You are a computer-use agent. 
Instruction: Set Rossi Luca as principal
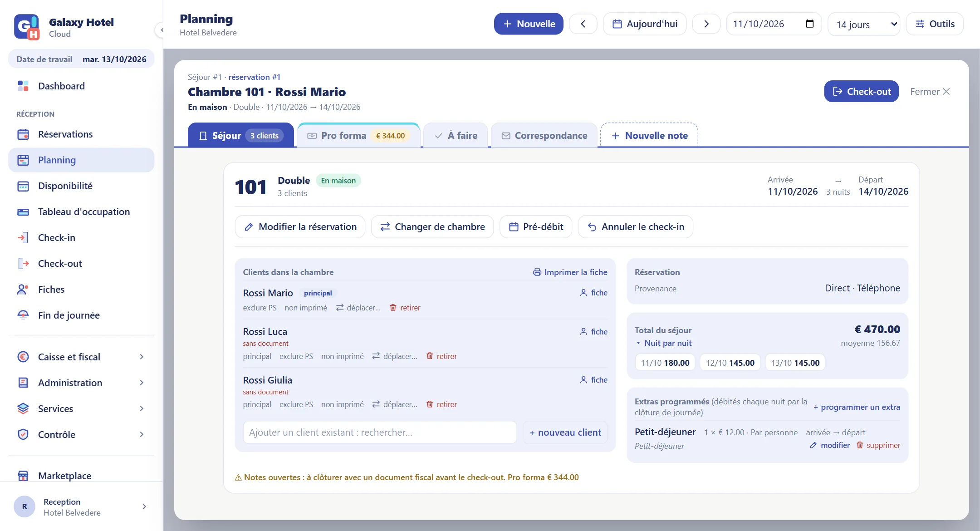click(257, 356)
